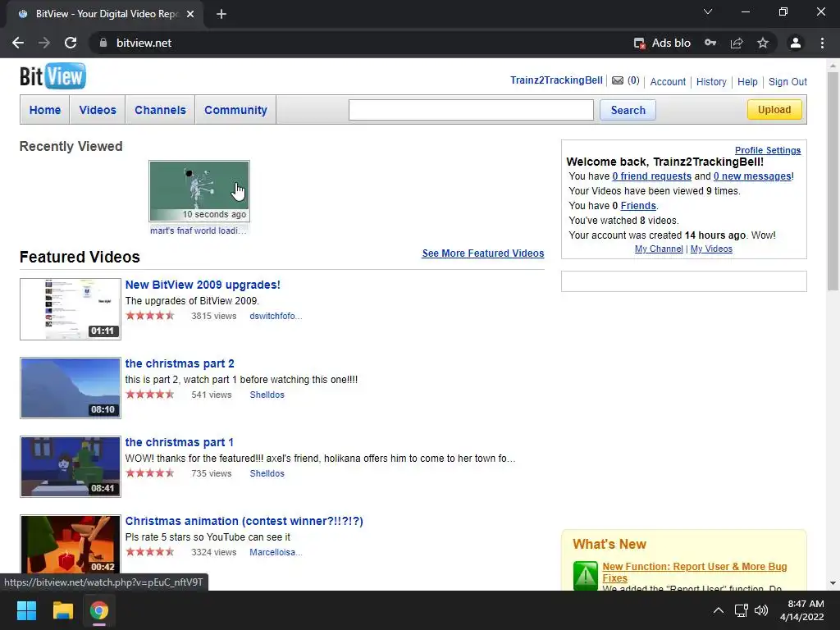Click Chrome icon in taskbar
Viewport: 840px width, 630px height.
pyautogui.click(x=99, y=610)
